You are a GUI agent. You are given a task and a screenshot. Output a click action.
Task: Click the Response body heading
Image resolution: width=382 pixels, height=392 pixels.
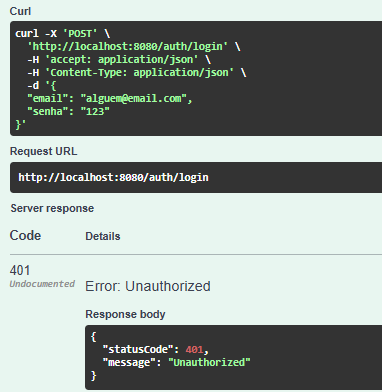click(x=125, y=314)
